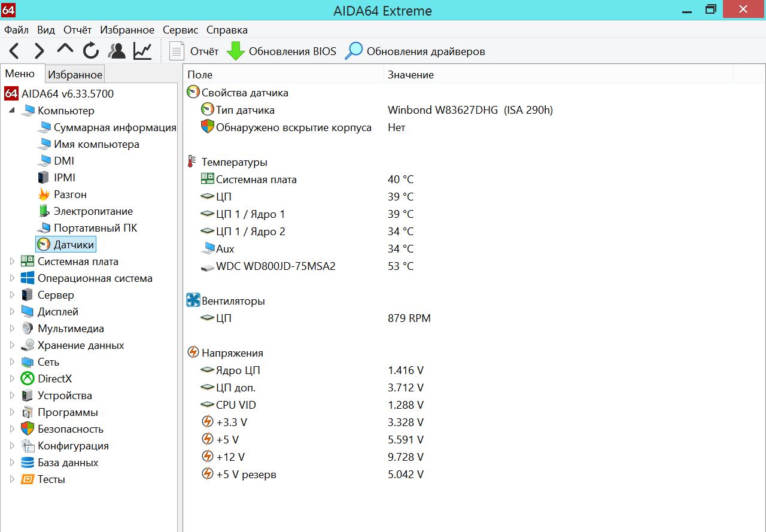Click the Отчёт document icon in toolbar
Viewport: 766px width, 532px height.
pos(177,51)
